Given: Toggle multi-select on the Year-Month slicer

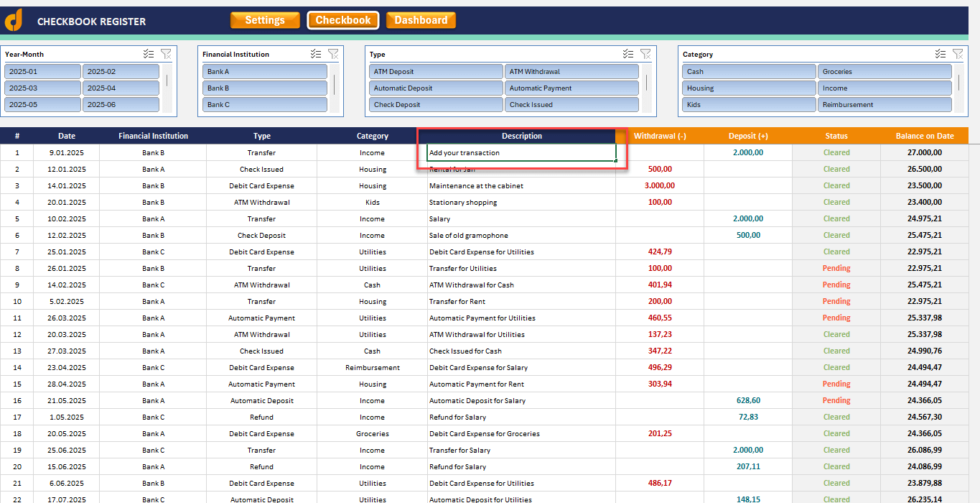Looking at the screenshot, I should 149,54.
